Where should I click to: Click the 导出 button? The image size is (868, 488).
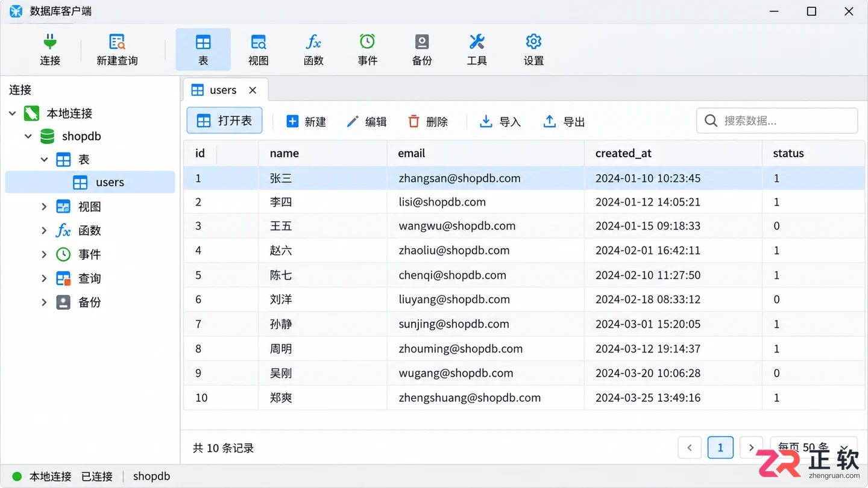[564, 122]
